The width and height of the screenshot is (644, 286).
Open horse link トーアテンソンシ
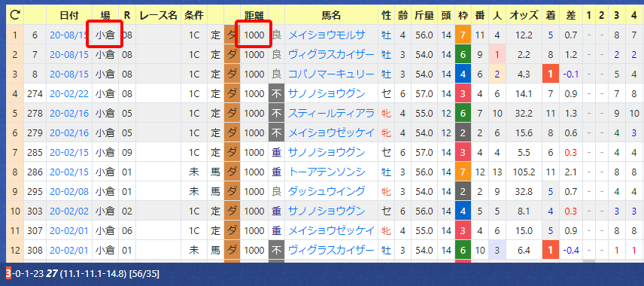[327, 172]
